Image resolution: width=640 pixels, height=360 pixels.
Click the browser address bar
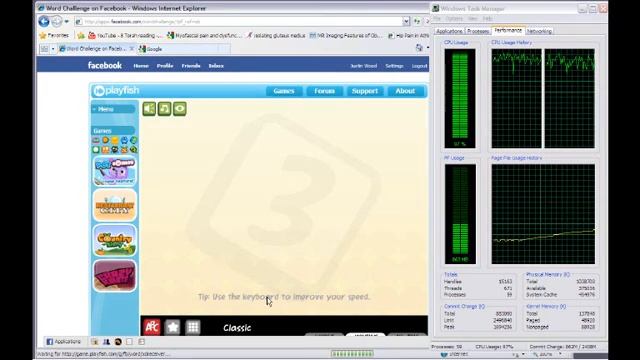point(239,21)
